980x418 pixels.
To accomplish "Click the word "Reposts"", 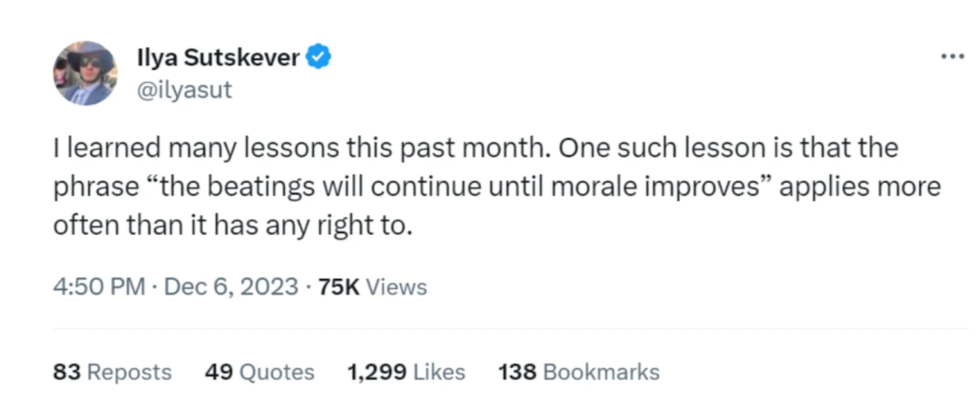I will (129, 372).
